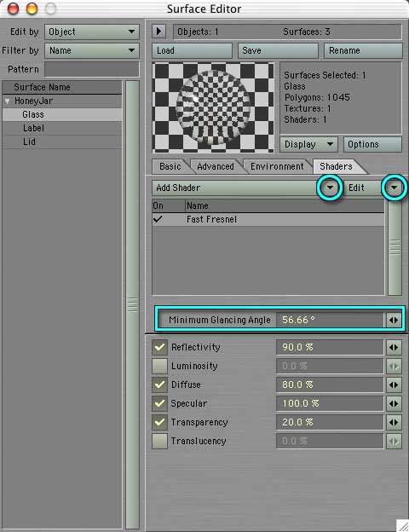Click the Pattern filter input field

[92, 69]
